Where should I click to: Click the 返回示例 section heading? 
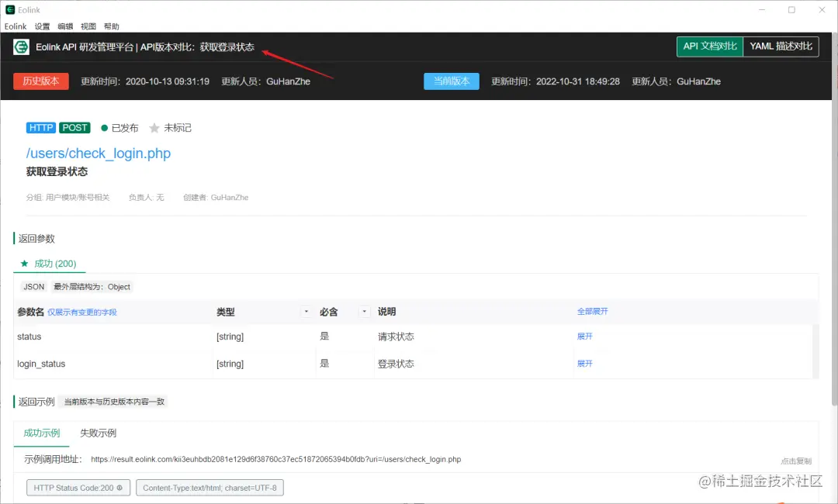coord(36,402)
